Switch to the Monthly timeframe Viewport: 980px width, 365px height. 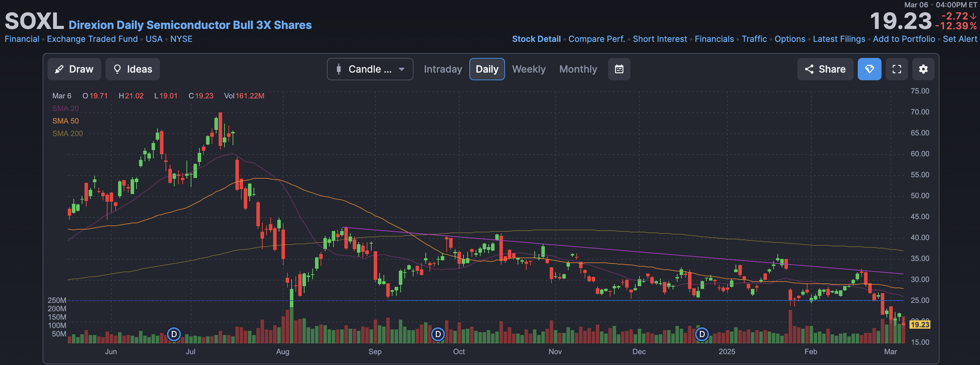pos(578,69)
